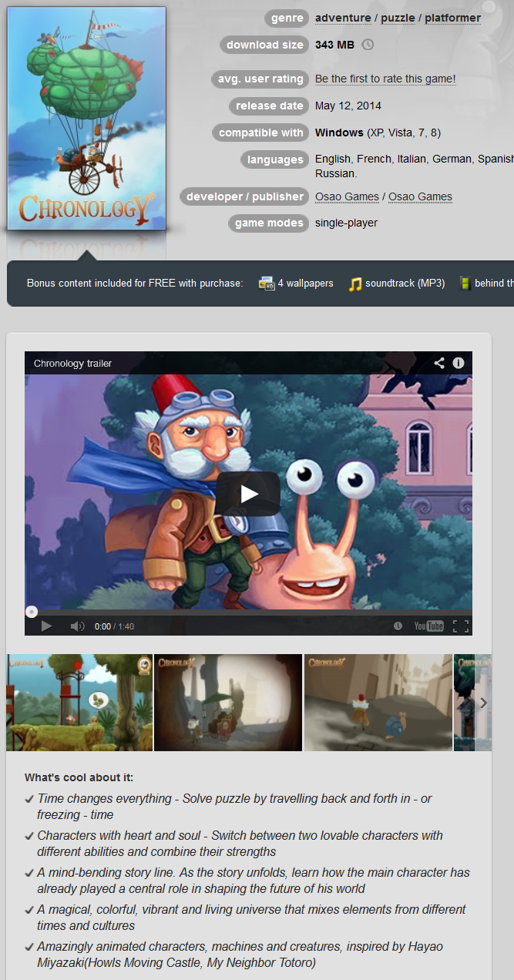Image resolution: width=514 pixels, height=980 pixels.
Task: Open the second foggy scene screenshot
Action: 228,703
